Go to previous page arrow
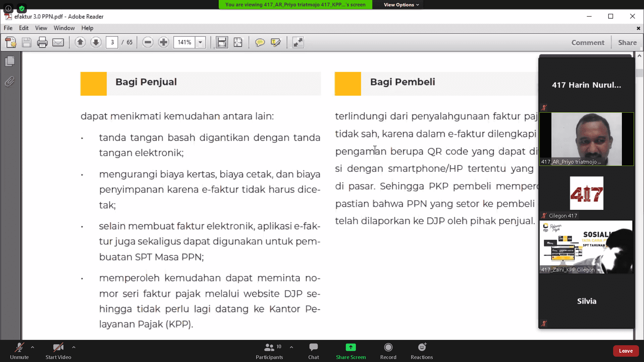Image resolution: width=644 pixels, height=362 pixels. [80, 43]
